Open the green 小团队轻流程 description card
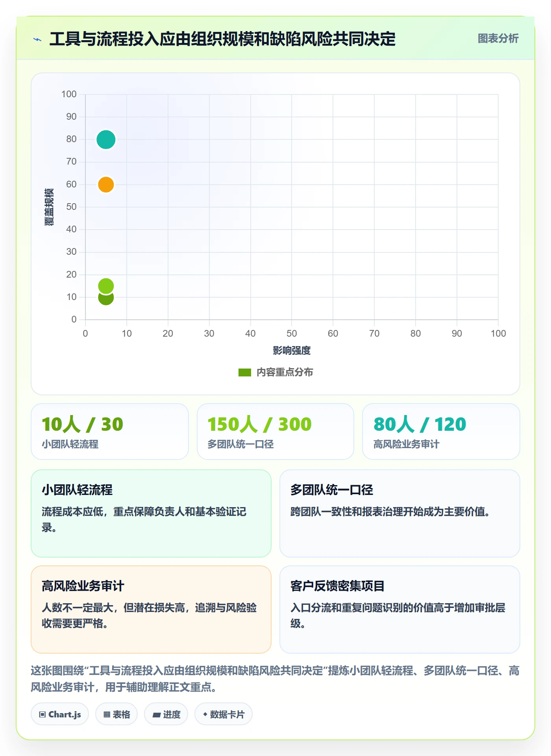This screenshot has height=756, width=551. point(151,513)
